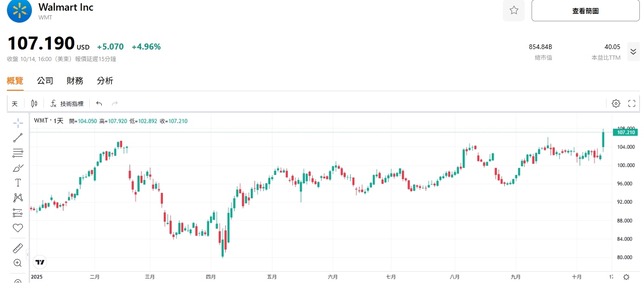Switch to the 分析 tab
The image size is (644, 286).
pyautogui.click(x=105, y=81)
